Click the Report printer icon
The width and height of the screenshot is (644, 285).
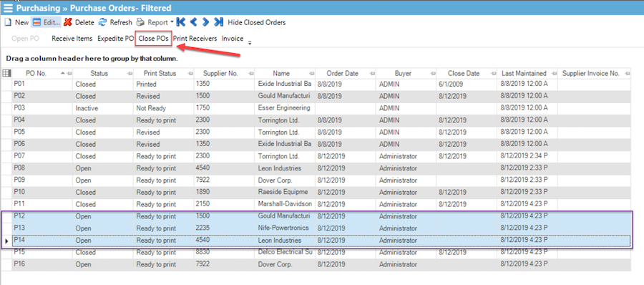[x=140, y=22]
